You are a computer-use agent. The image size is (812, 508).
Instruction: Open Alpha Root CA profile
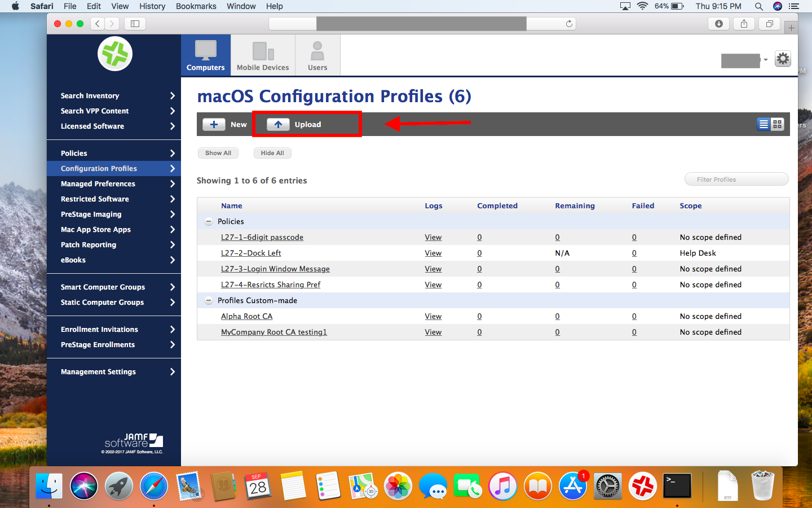[x=247, y=317]
